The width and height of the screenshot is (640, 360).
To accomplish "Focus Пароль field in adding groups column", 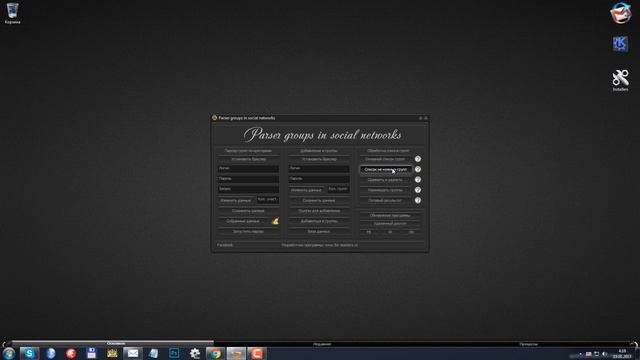I will pyautogui.click(x=319, y=179).
